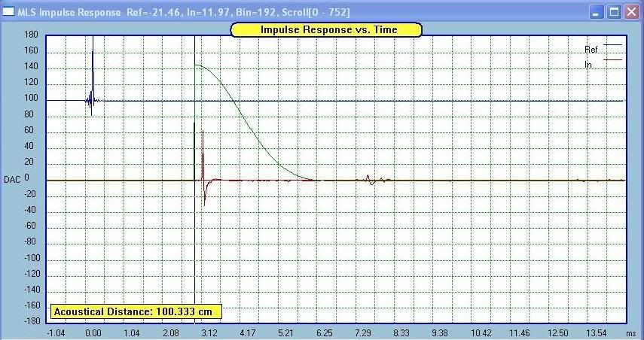This screenshot has height=340, width=644.
Task: Click the -1.04 time axis label
Action: 55,332
